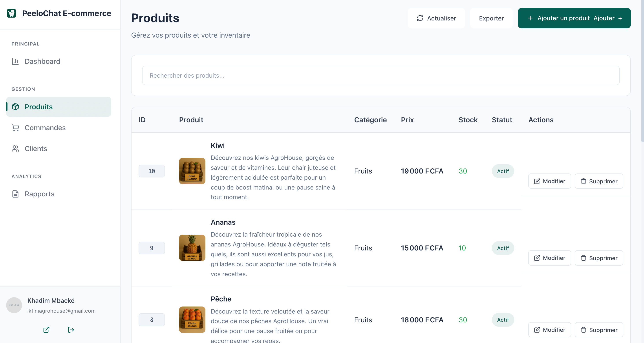644x343 pixels.
Task: Open the Dashboard section
Action: (x=59, y=61)
